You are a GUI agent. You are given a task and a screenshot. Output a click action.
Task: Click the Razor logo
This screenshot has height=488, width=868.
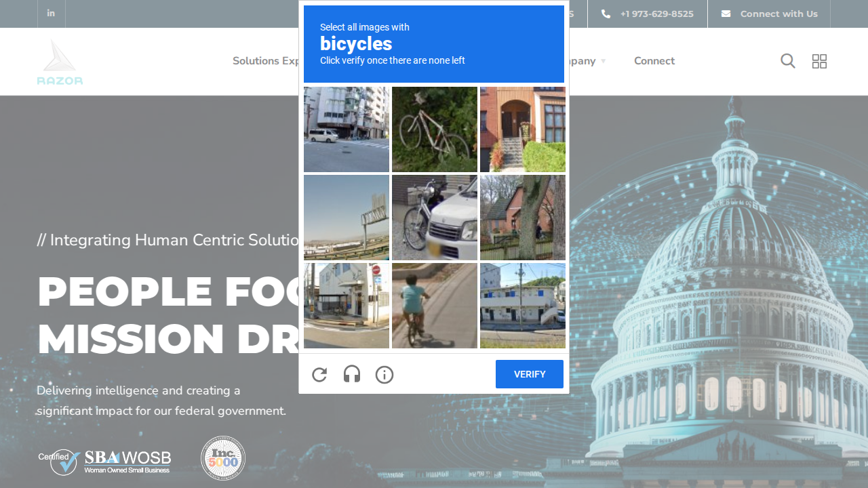coord(60,62)
